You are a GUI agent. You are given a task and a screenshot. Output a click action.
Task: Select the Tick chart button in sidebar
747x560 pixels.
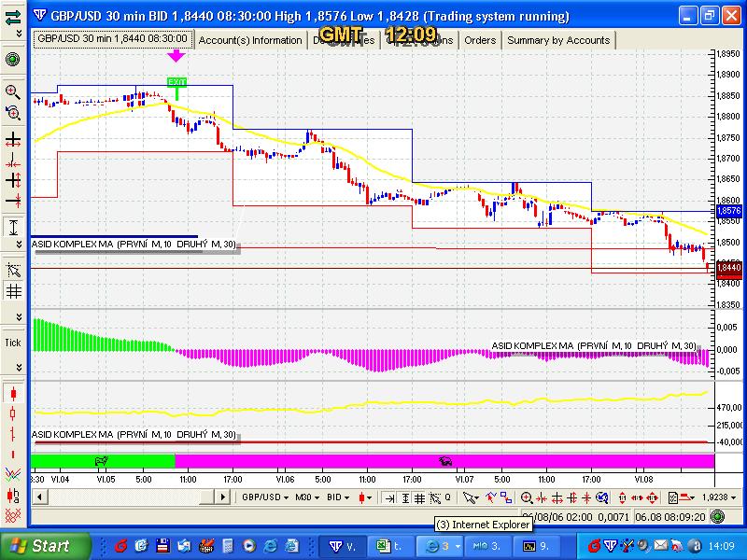click(13, 343)
